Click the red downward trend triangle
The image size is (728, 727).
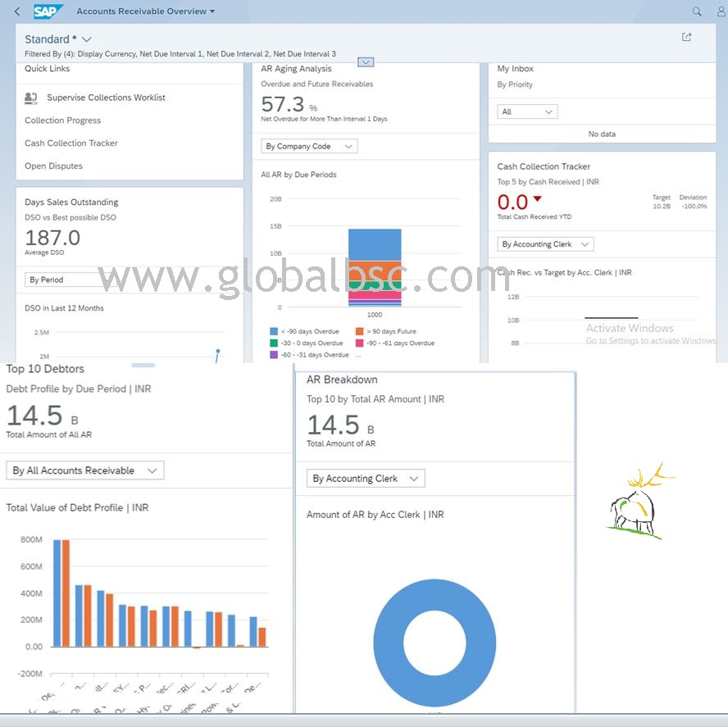[538, 199]
